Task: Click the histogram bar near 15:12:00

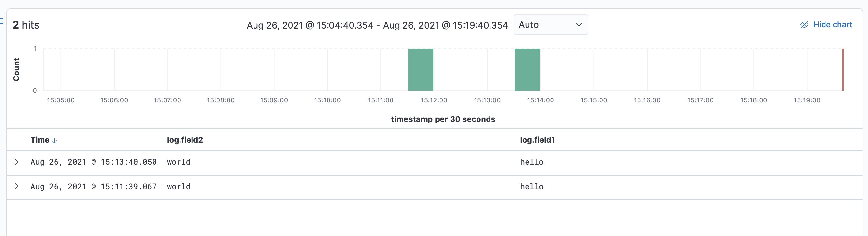Action: click(x=420, y=70)
